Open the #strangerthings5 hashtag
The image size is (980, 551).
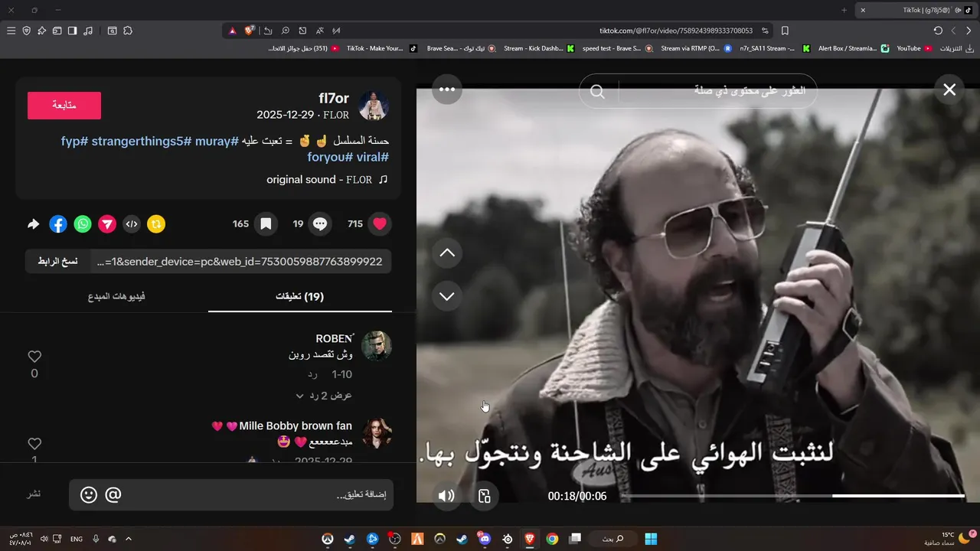click(x=141, y=142)
